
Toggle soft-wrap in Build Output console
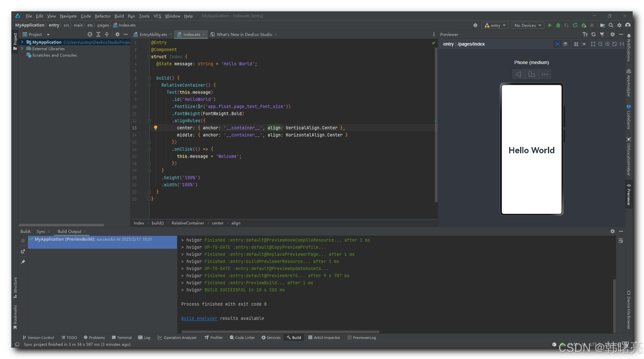[x=620, y=241]
